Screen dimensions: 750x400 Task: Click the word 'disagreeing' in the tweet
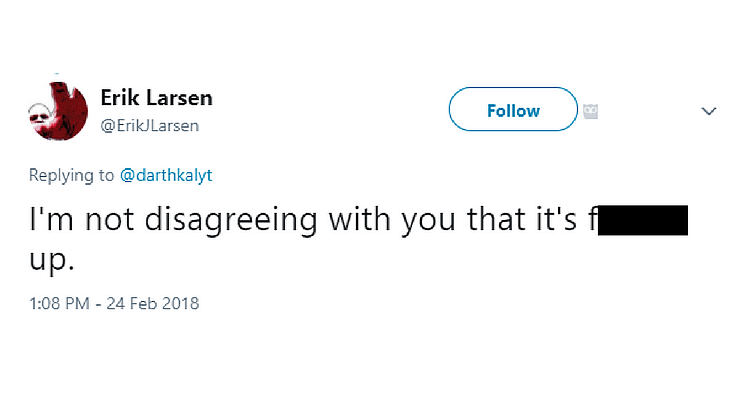click(231, 220)
